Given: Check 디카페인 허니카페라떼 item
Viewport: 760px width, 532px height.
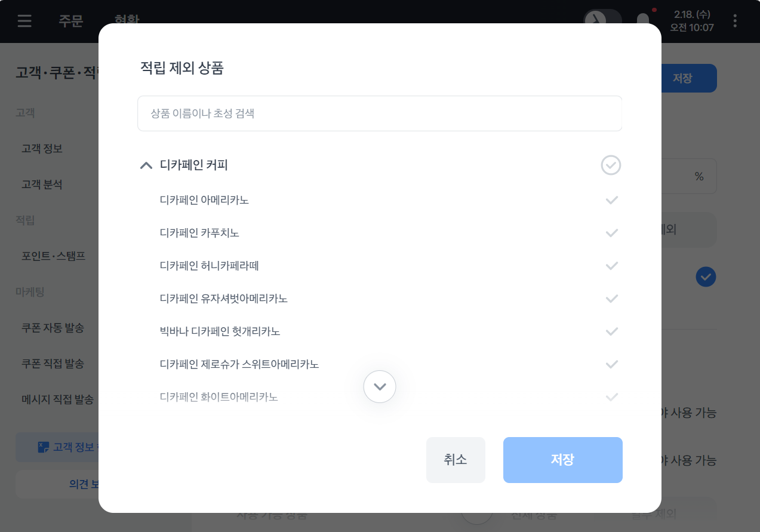Looking at the screenshot, I should (611, 266).
